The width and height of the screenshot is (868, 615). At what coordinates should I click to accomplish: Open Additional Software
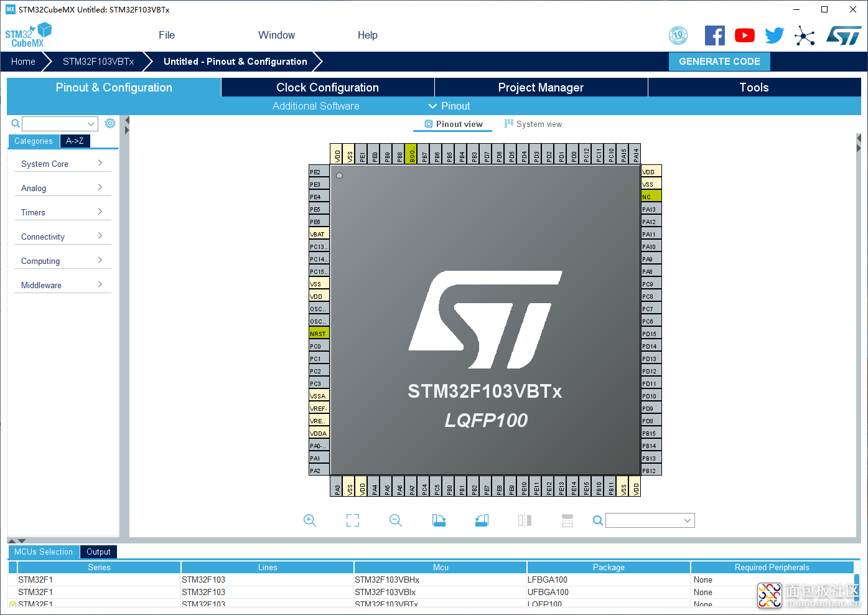(315, 106)
